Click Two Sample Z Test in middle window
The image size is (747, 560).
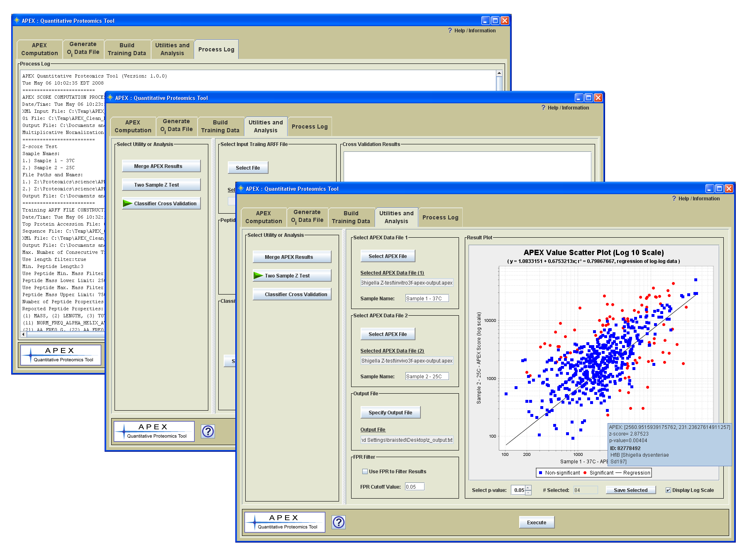[x=161, y=185]
